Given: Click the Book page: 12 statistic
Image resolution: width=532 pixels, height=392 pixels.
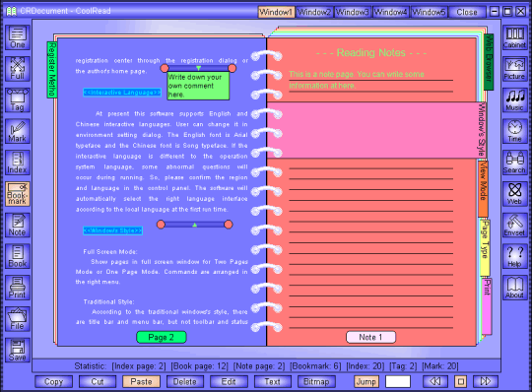Looking at the screenshot, I should [x=200, y=366].
